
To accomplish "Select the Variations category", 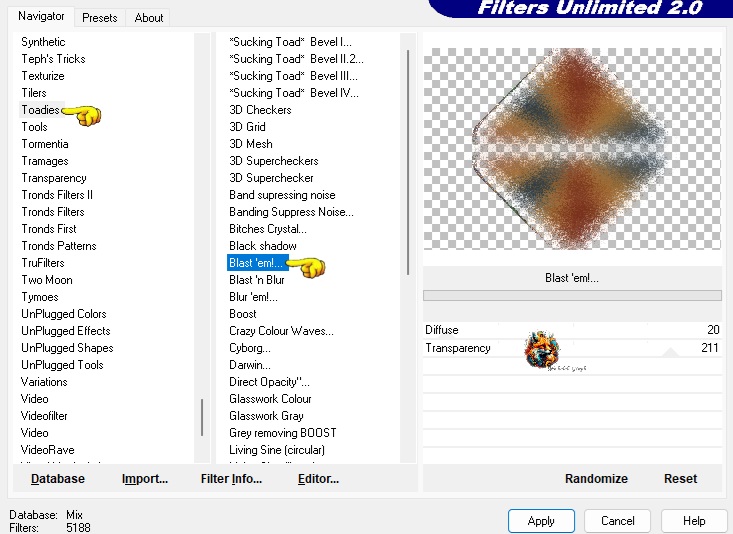I will click(x=44, y=382).
